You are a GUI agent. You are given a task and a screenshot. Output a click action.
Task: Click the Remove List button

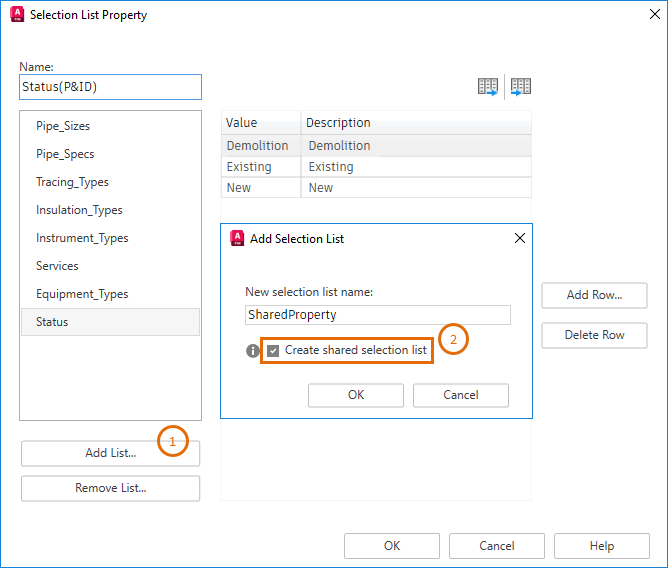click(110, 488)
